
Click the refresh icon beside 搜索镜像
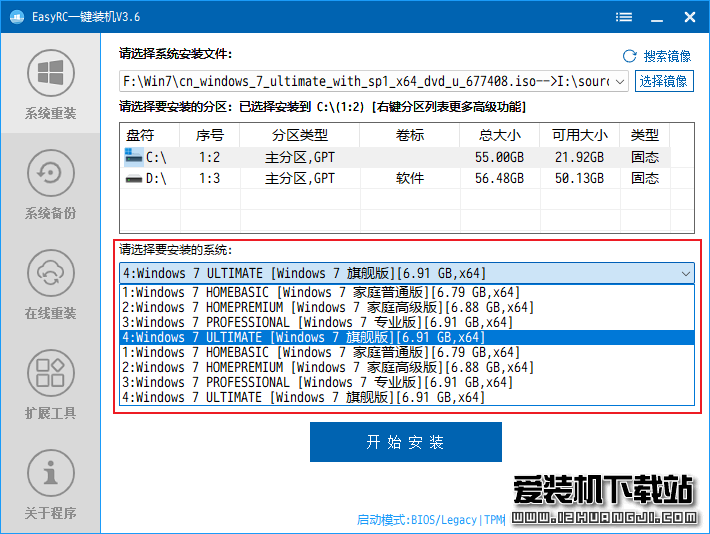(x=629, y=56)
